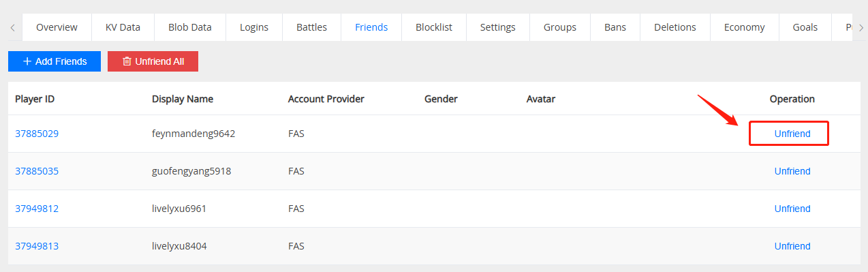The image size is (868, 272).
Task: View the Bans tab
Action: click(x=615, y=27)
